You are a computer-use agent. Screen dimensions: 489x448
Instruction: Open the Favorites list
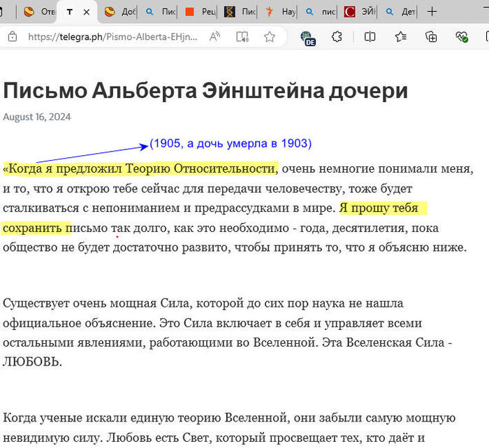[x=400, y=37]
